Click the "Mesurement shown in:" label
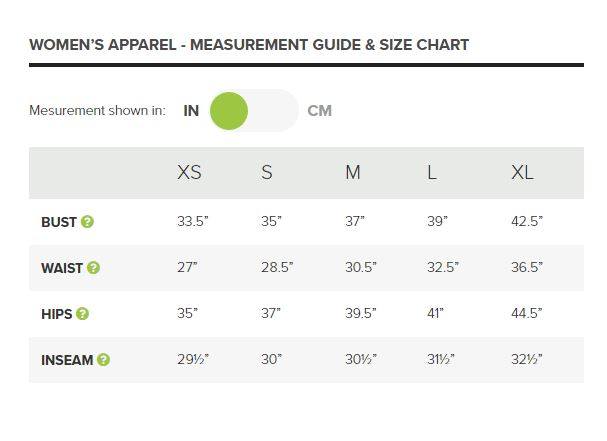This screenshot has width=607, height=441. coord(97,111)
